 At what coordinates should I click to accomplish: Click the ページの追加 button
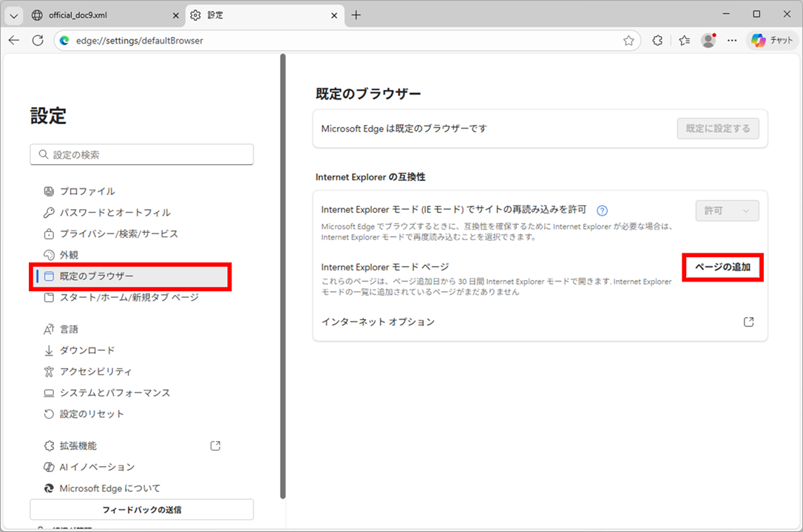click(x=722, y=267)
